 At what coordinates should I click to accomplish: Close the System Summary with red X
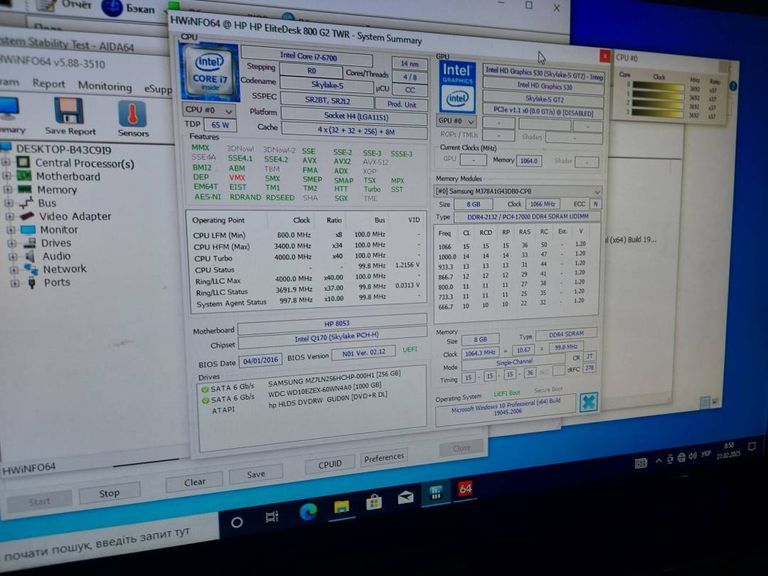[x=605, y=57]
